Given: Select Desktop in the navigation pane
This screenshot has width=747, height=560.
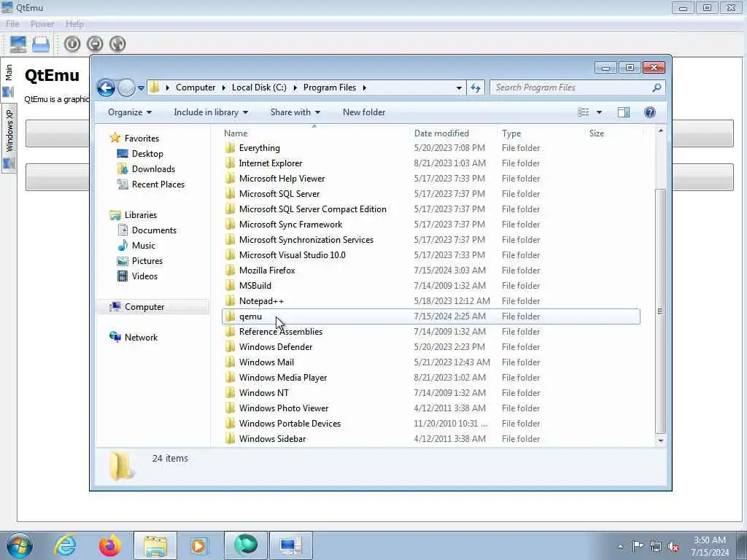Looking at the screenshot, I should [x=147, y=154].
